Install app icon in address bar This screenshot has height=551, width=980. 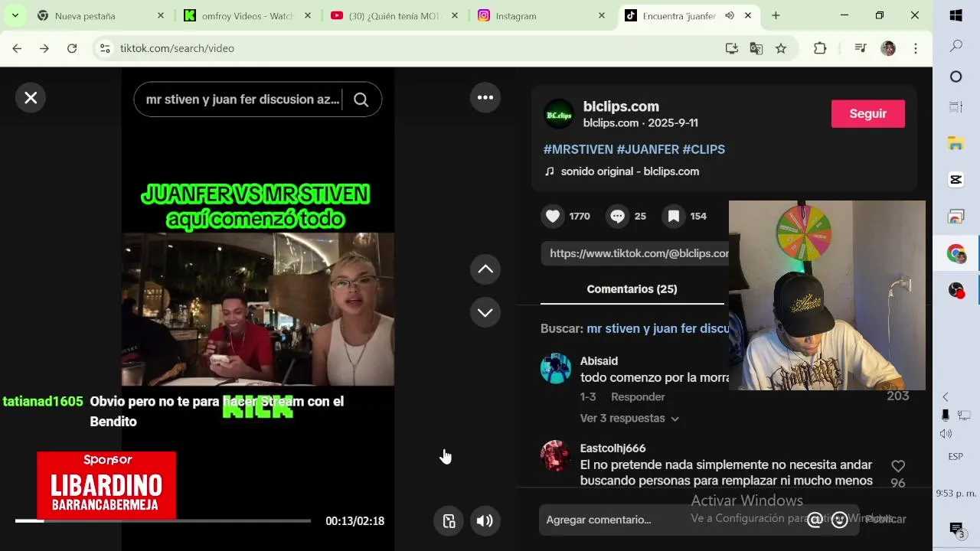coord(732,48)
